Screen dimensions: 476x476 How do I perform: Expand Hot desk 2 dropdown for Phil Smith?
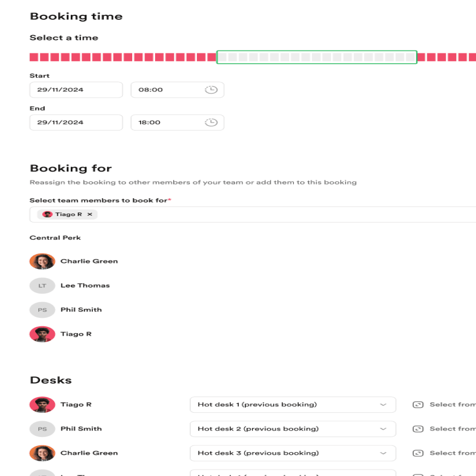[293, 429]
